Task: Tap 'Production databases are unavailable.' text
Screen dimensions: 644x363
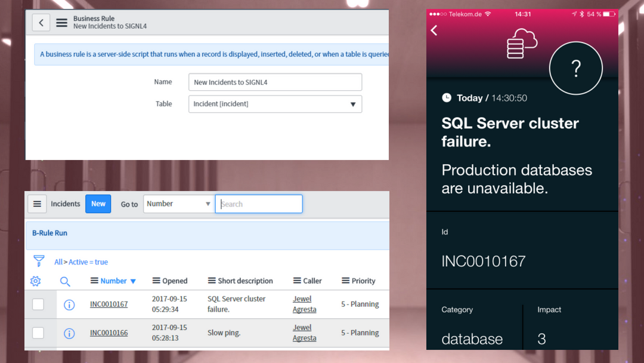Action: 516,179
